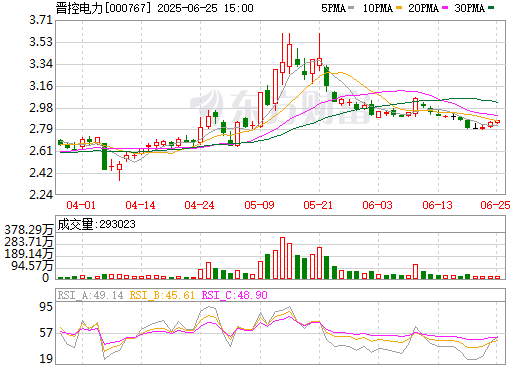Click the 3.53 price axis label
The width and height of the screenshot is (520, 365).
pyautogui.click(x=41, y=42)
